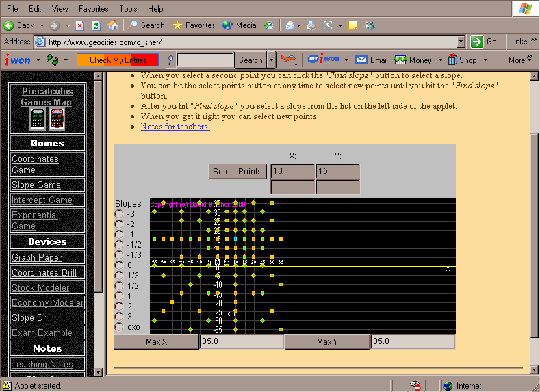Image resolution: width=540 pixels, height=392 pixels.
Task: Click the privacy eye status bar icon
Action: (416, 386)
